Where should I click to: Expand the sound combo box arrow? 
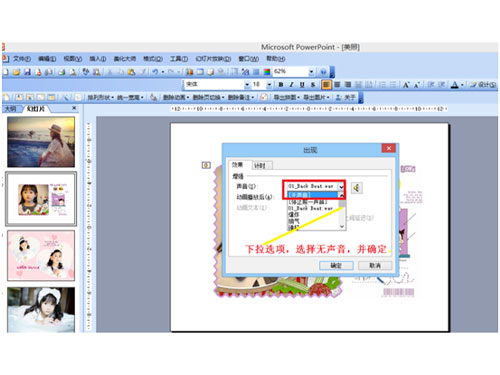click(x=341, y=186)
